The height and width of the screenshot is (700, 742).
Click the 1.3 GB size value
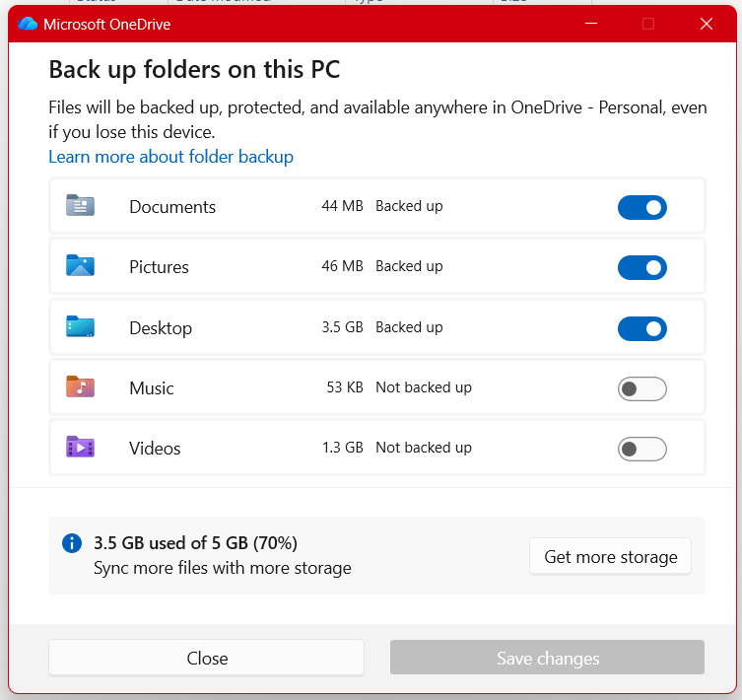pyautogui.click(x=342, y=448)
